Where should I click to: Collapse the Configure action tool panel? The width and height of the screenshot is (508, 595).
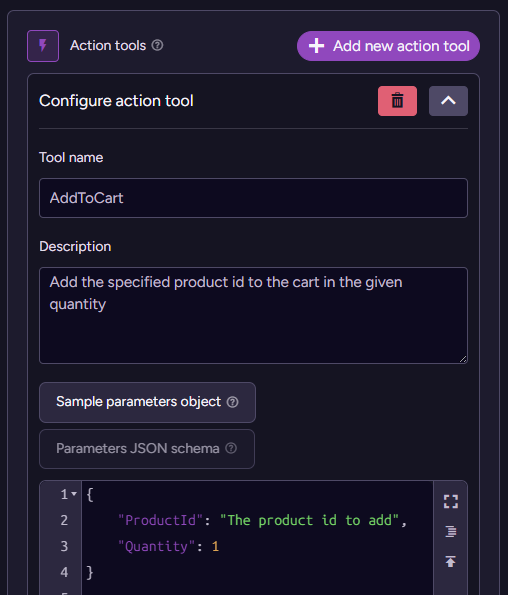[x=448, y=101]
